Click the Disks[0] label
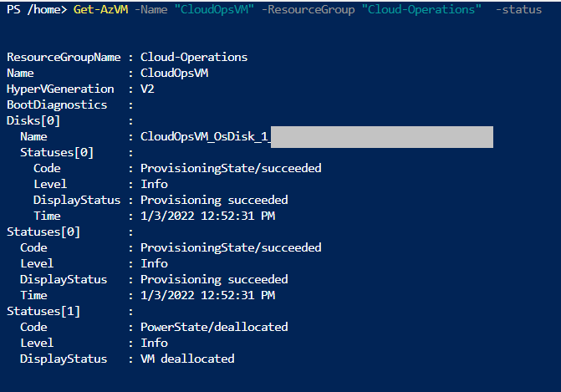Image resolution: width=561 pixels, height=392 pixels. click(x=33, y=120)
